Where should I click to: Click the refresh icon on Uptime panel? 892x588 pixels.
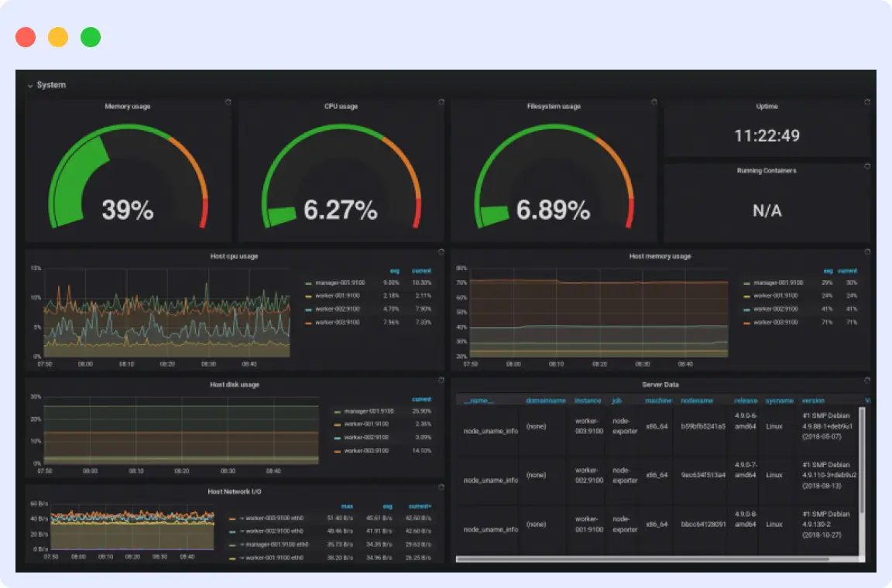click(866, 101)
